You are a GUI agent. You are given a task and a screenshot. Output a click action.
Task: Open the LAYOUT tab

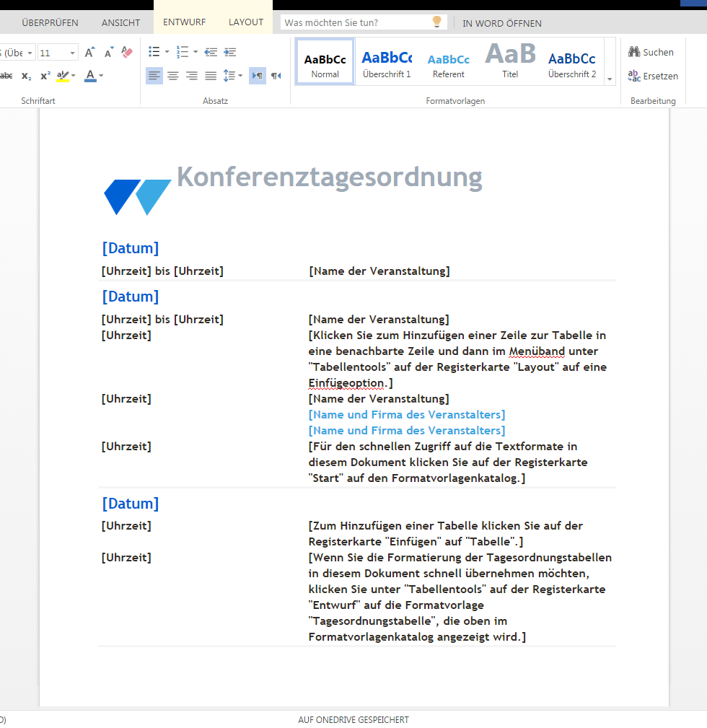tap(246, 22)
